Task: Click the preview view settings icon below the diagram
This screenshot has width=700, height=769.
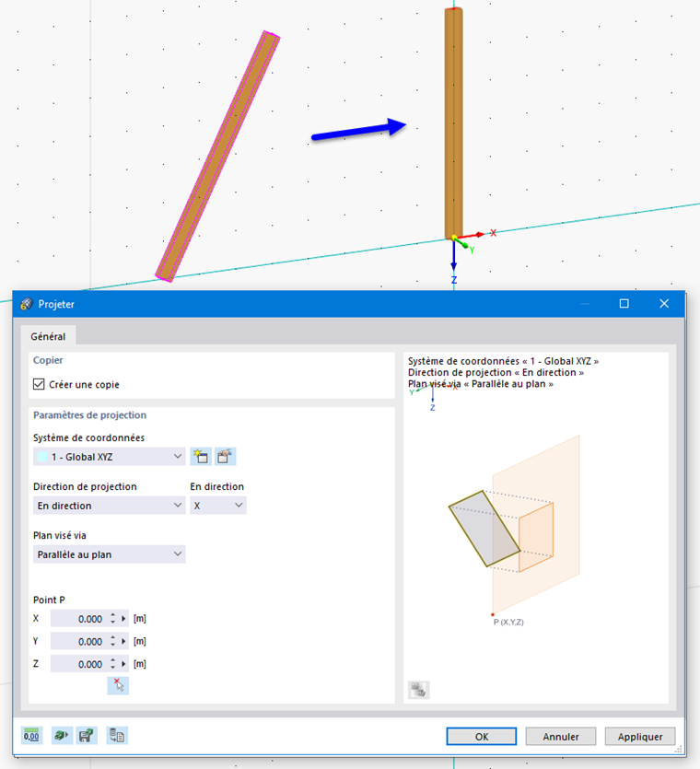Action: click(x=418, y=690)
